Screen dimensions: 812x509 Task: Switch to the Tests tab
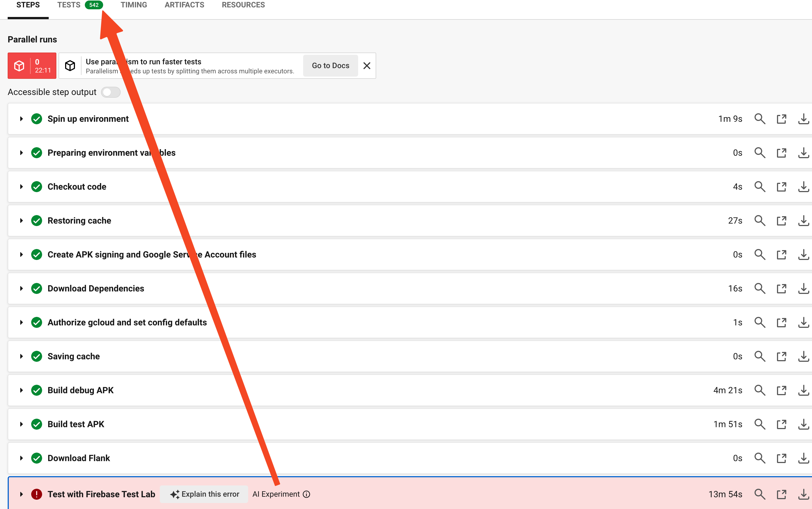[69, 5]
